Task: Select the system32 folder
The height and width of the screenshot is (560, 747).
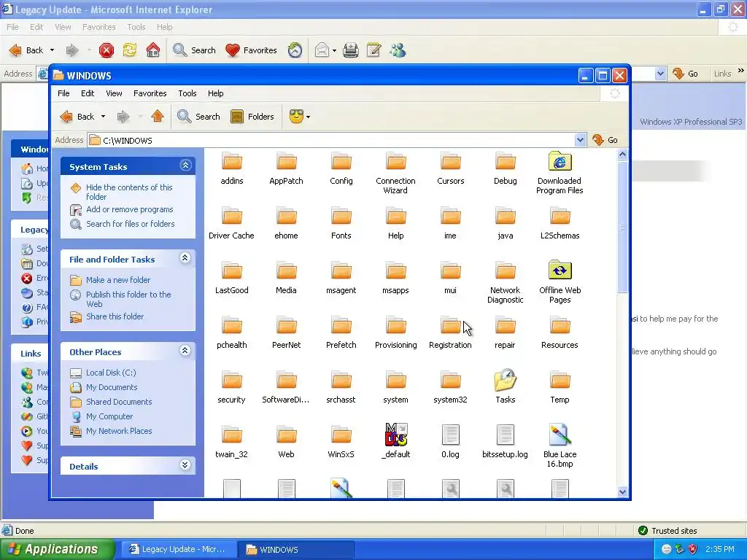Action: pos(450,388)
